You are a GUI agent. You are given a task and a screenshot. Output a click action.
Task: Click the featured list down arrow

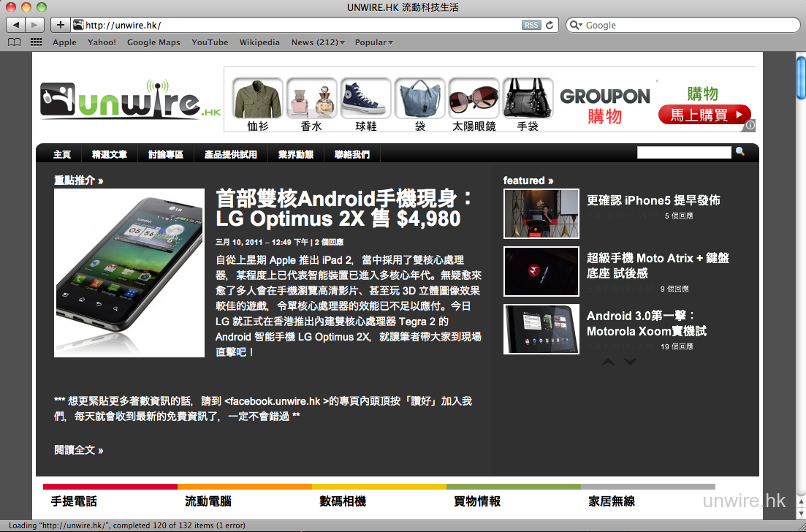[630, 362]
